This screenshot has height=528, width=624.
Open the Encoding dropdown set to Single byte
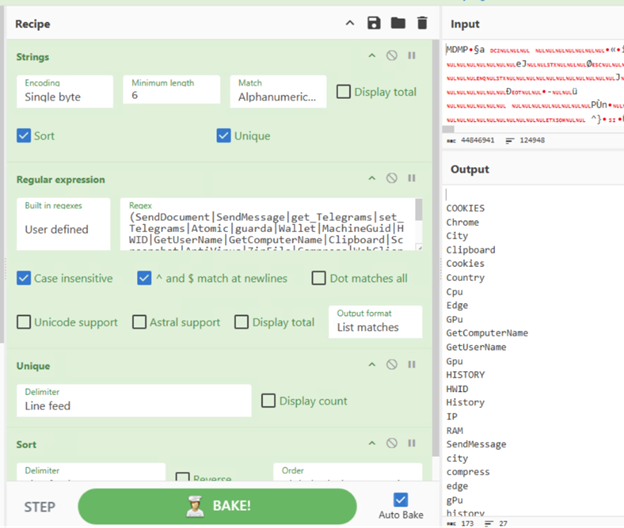(x=65, y=92)
